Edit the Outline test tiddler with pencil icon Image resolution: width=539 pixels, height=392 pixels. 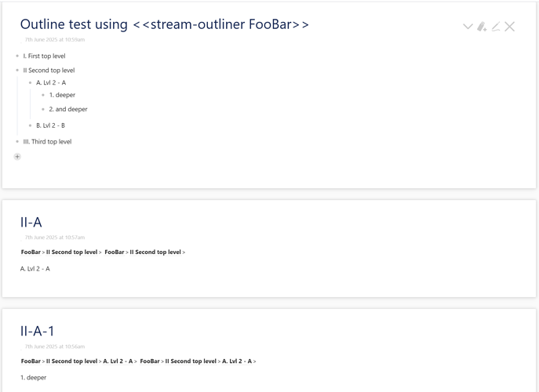[x=496, y=27]
